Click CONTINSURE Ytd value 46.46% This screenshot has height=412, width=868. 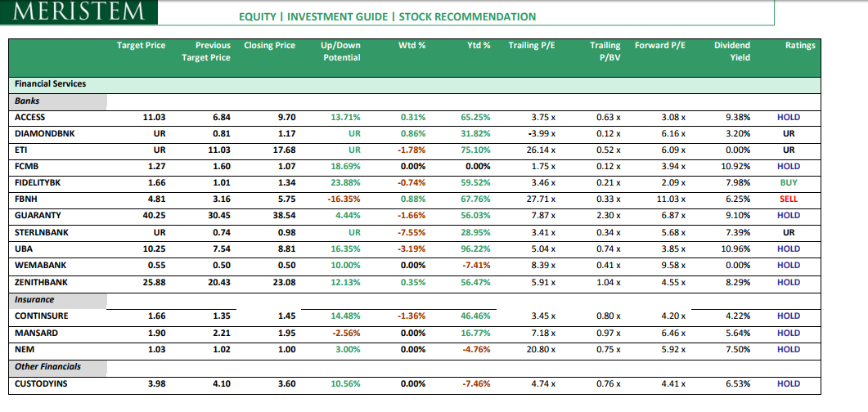(476, 316)
